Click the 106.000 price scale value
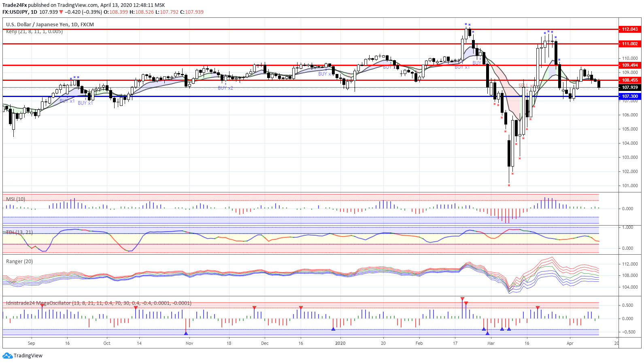This screenshot has height=363, width=644. (630, 115)
